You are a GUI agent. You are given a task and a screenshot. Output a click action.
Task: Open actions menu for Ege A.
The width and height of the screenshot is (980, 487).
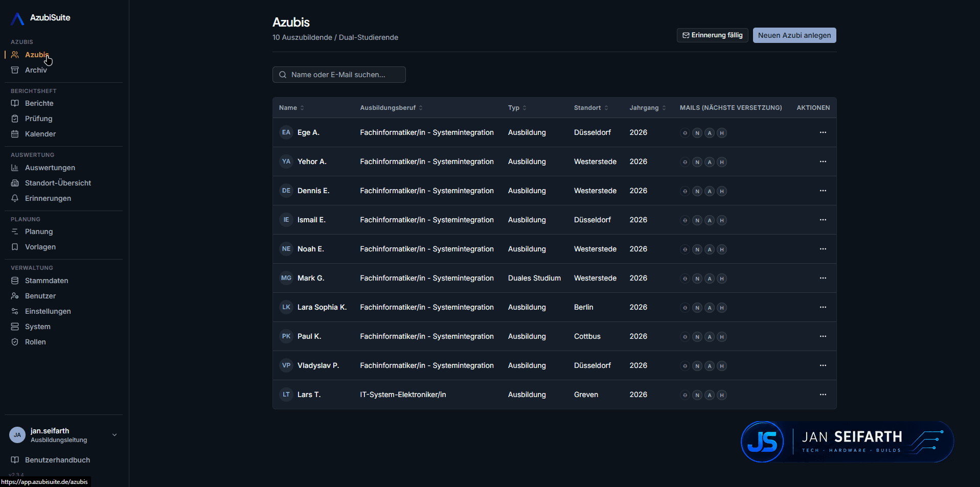[x=823, y=132]
